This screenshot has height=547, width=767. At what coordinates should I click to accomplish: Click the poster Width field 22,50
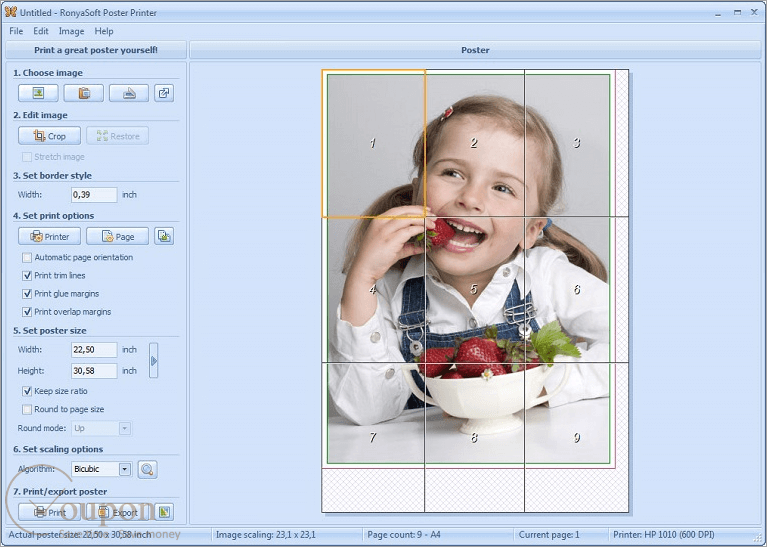click(x=94, y=349)
